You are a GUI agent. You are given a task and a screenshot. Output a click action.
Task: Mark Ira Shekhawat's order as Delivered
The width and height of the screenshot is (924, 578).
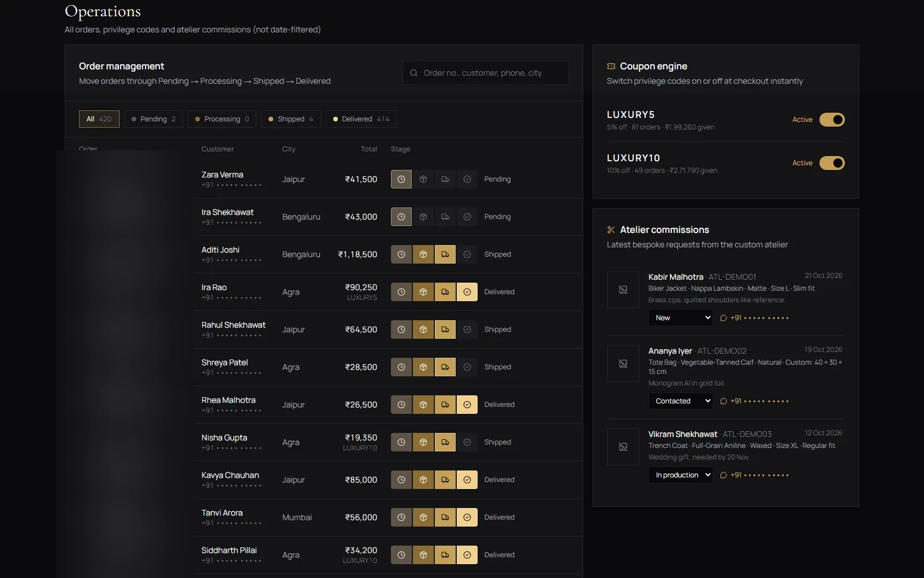467,217
